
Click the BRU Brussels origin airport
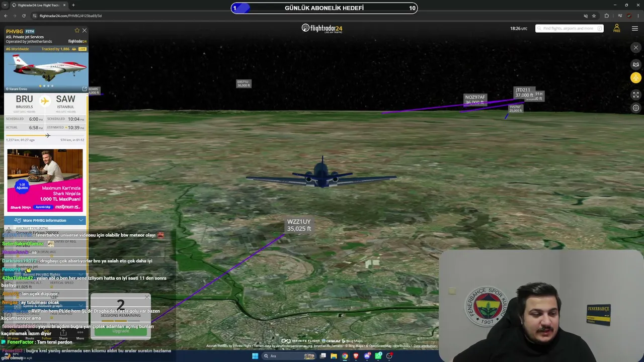click(x=24, y=102)
